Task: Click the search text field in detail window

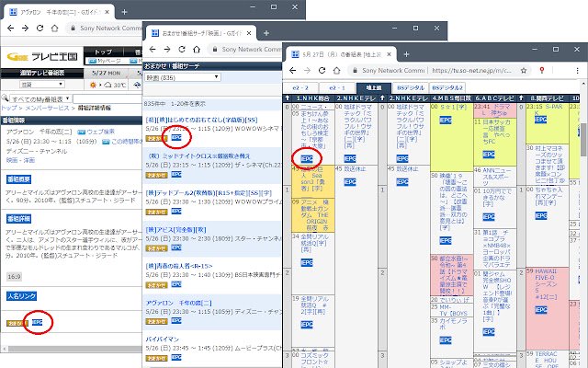Action: coord(107,99)
